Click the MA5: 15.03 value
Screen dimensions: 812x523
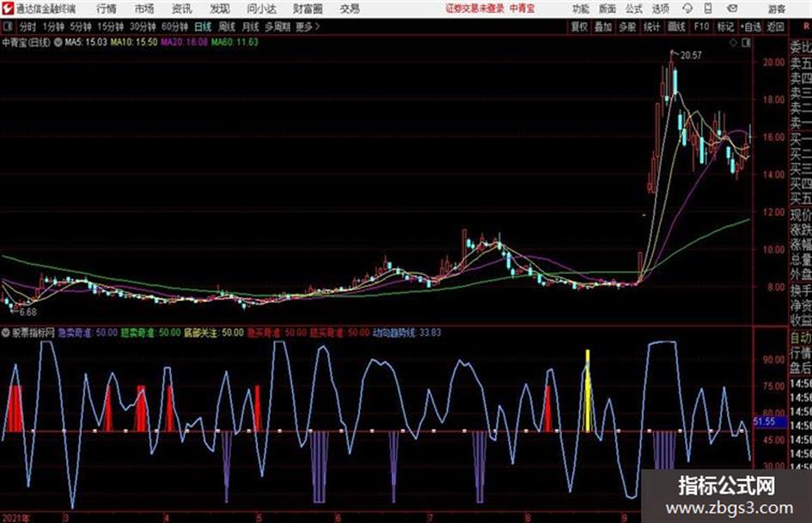86,42
